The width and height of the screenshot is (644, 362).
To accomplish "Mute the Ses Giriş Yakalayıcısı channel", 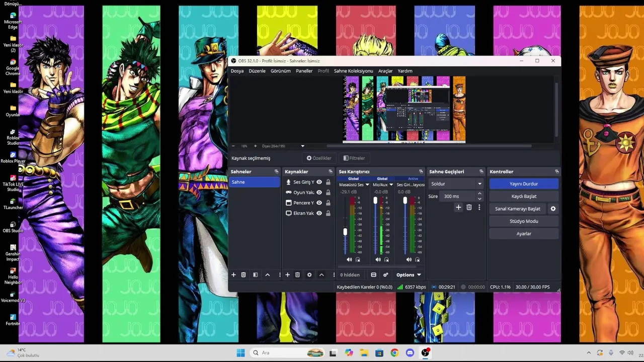I will [408, 259].
